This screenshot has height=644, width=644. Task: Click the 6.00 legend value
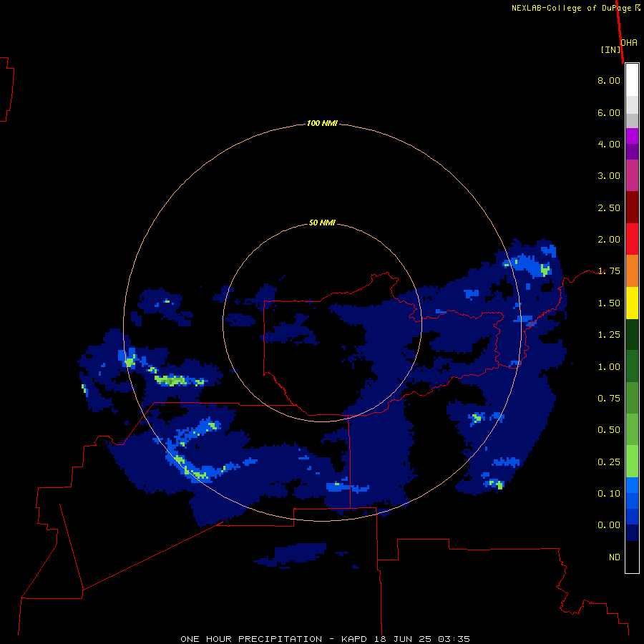tap(609, 112)
